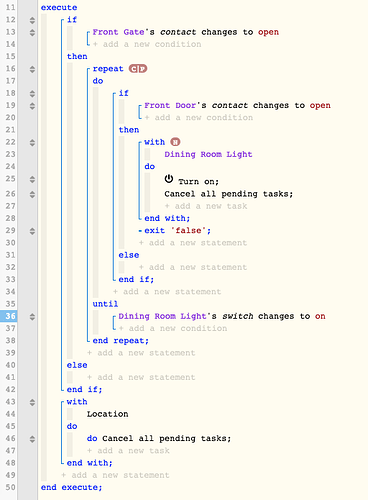
Task: Click add a new statement on line 49
Action: pyautogui.click(x=115, y=475)
